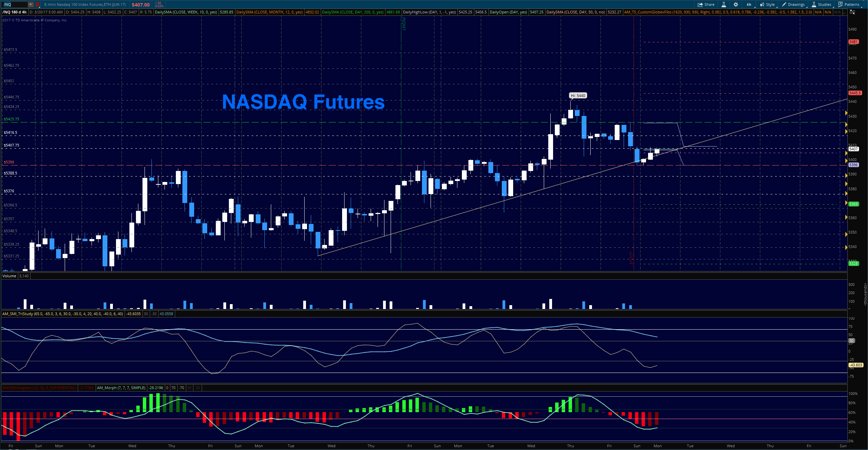Click the 5396 red level label on left
Viewport: 868px width, 450px height.
point(9,162)
